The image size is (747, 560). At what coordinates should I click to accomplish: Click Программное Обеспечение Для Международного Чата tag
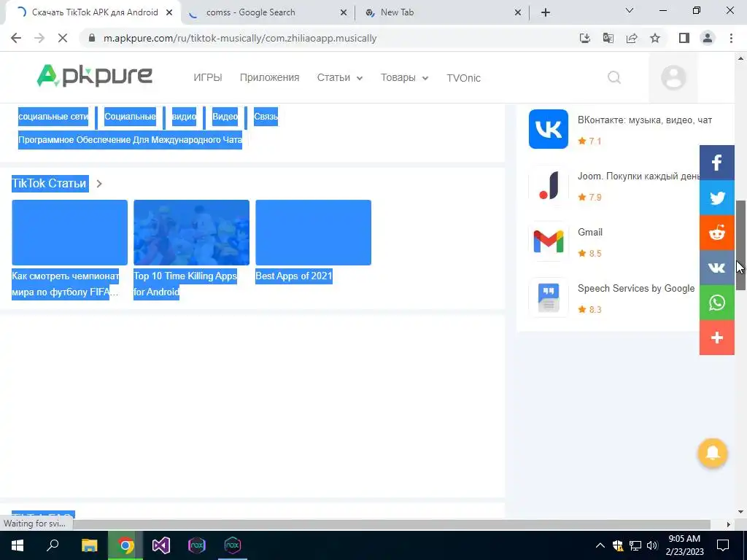tap(130, 139)
